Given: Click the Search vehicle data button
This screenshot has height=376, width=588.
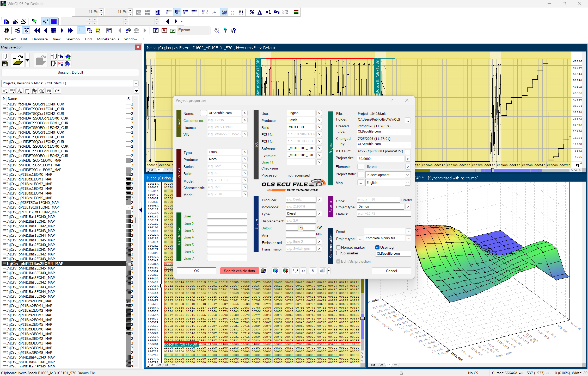Looking at the screenshot, I should pyautogui.click(x=239, y=271).
